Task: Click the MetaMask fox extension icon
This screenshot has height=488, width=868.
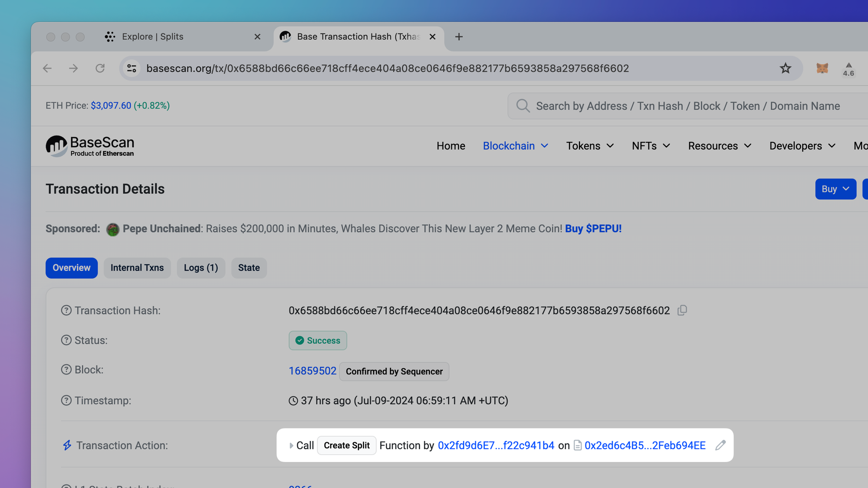Action: click(x=822, y=69)
